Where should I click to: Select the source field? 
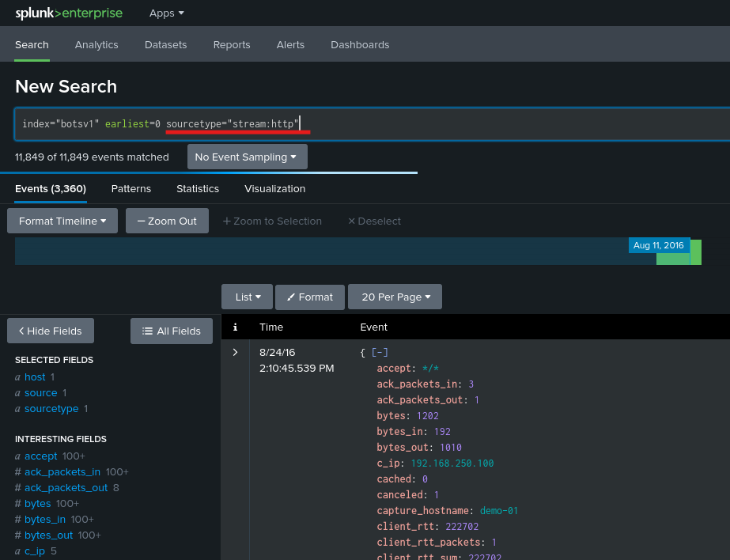pos(41,393)
